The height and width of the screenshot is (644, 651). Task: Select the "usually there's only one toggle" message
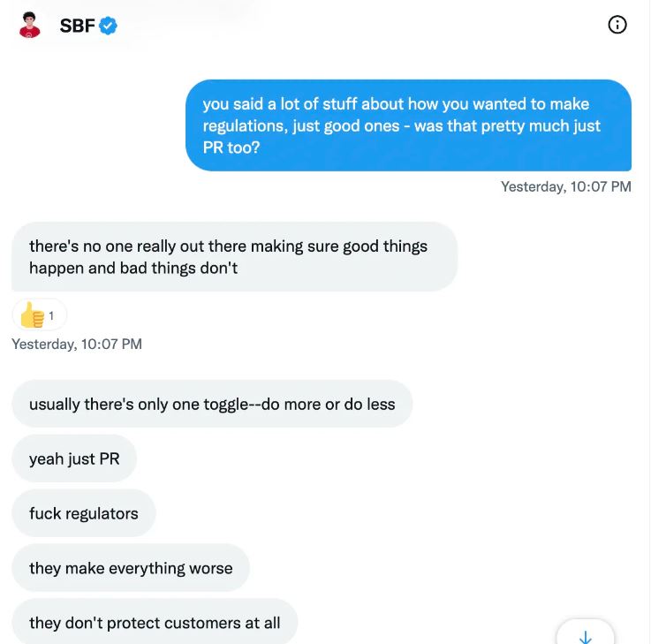[x=212, y=404]
